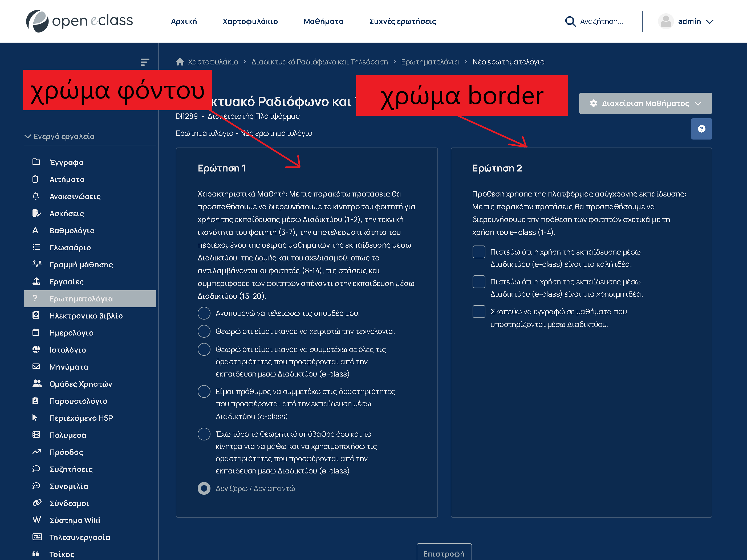Select radio 'ικανός να χειριστώ την τεχνολογία'
The width and height of the screenshot is (747, 560).
[x=204, y=331]
